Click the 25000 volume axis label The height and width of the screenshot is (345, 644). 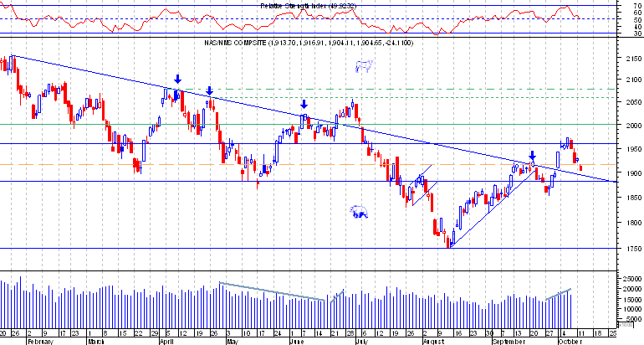tap(631, 279)
